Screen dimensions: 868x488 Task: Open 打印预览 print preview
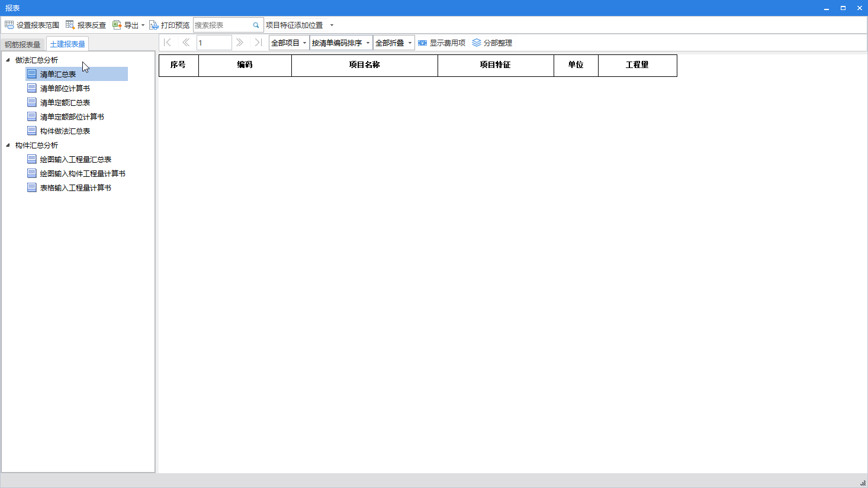pos(169,25)
